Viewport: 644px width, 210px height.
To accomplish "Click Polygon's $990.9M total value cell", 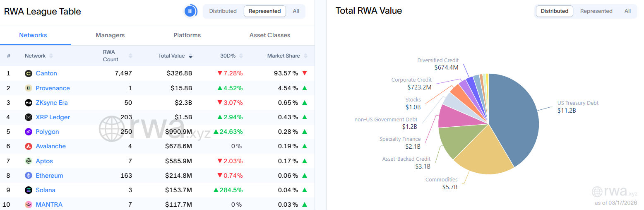I will 179,132.
